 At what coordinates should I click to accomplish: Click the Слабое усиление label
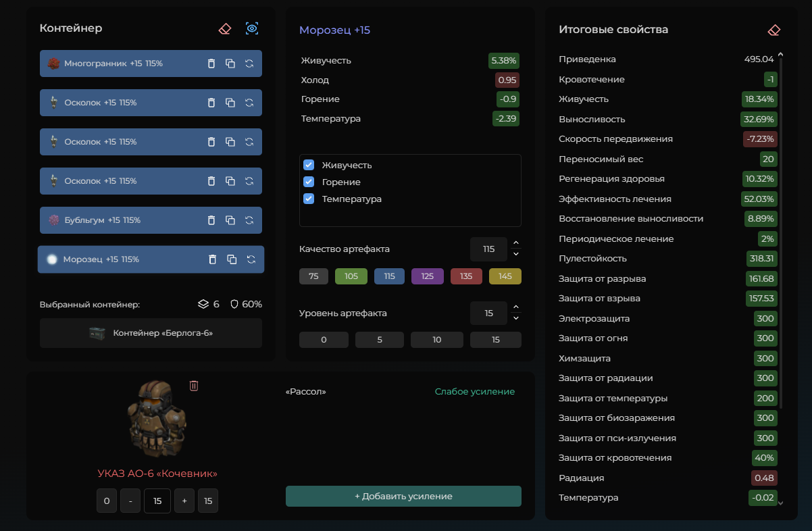475,392
